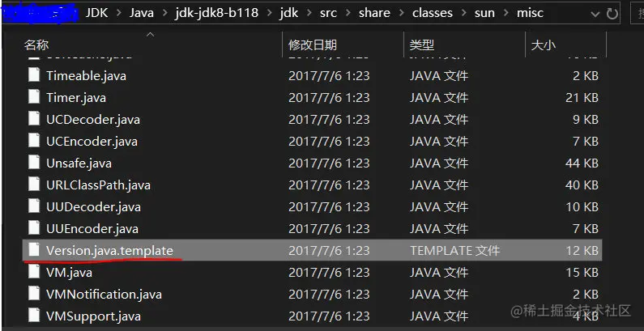Image resolution: width=644 pixels, height=331 pixels.
Task: Open the address bar history dropdown
Action: click(595, 15)
